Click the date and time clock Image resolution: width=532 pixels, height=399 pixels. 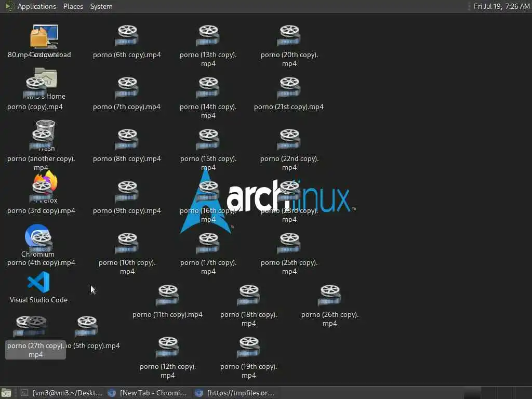tap(501, 6)
